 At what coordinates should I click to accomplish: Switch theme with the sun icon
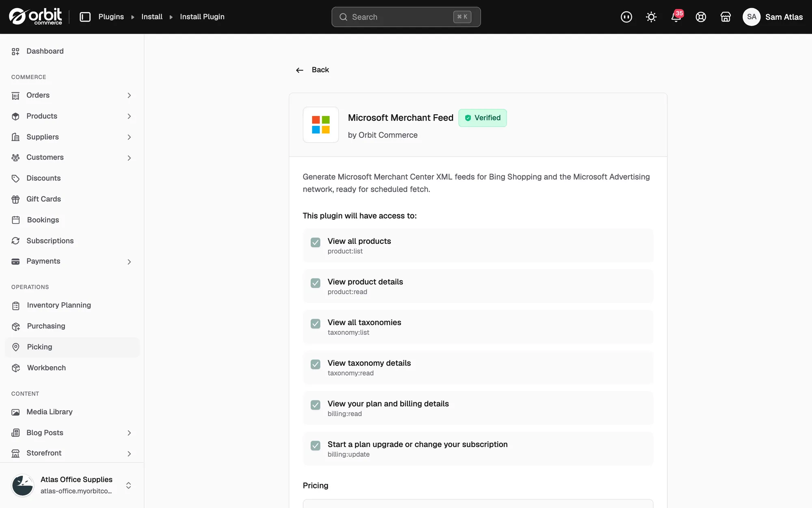pyautogui.click(x=651, y=17)
